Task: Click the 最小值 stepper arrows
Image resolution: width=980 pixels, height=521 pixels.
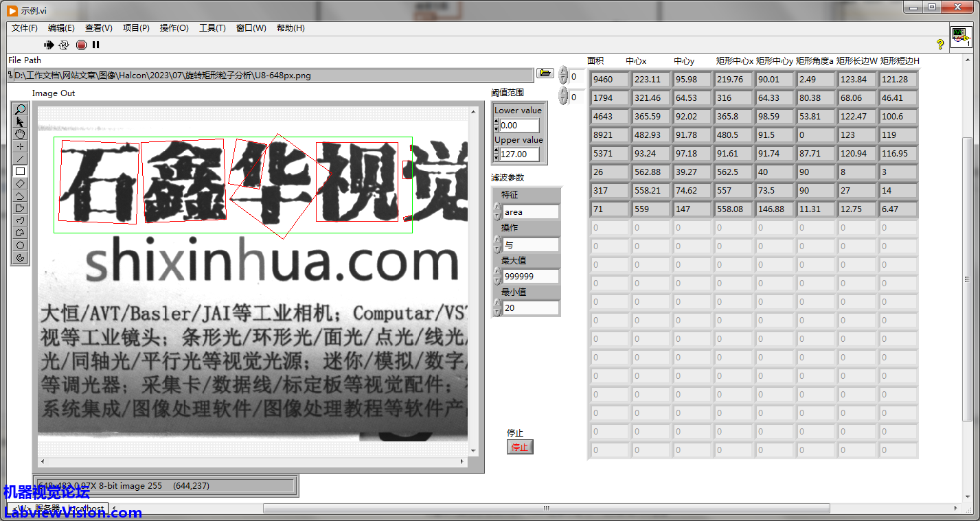Action: (497, 308)
